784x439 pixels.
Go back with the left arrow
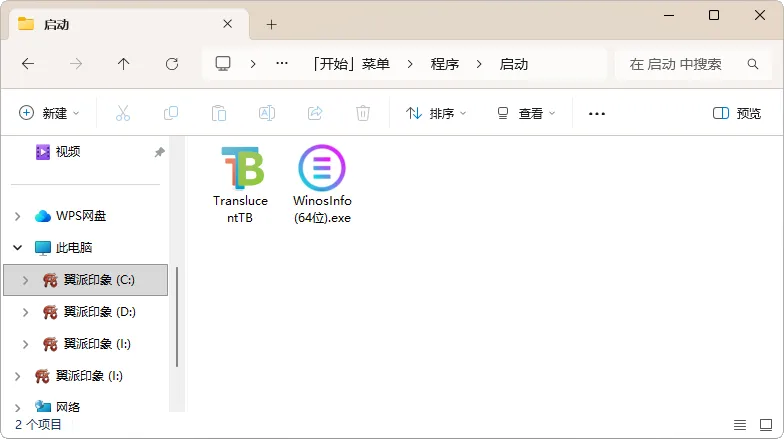[28, 64]
